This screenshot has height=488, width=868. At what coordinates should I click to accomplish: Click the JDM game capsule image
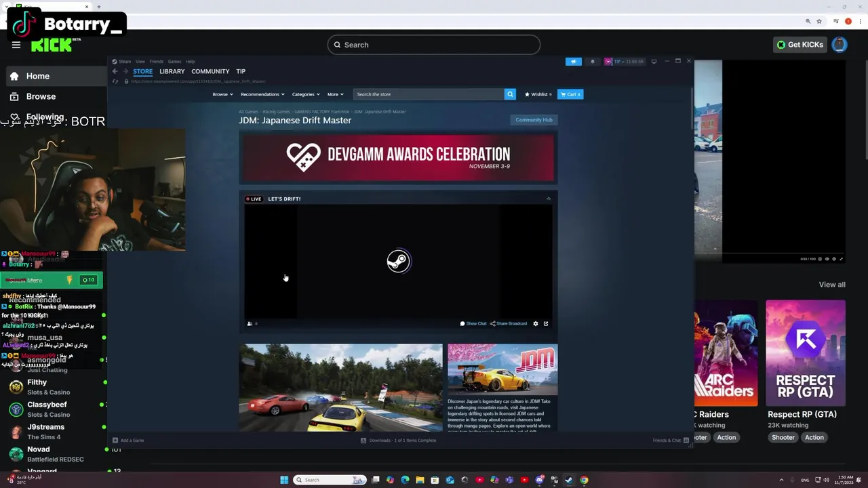pyautogui.click(x=502, y=369)
